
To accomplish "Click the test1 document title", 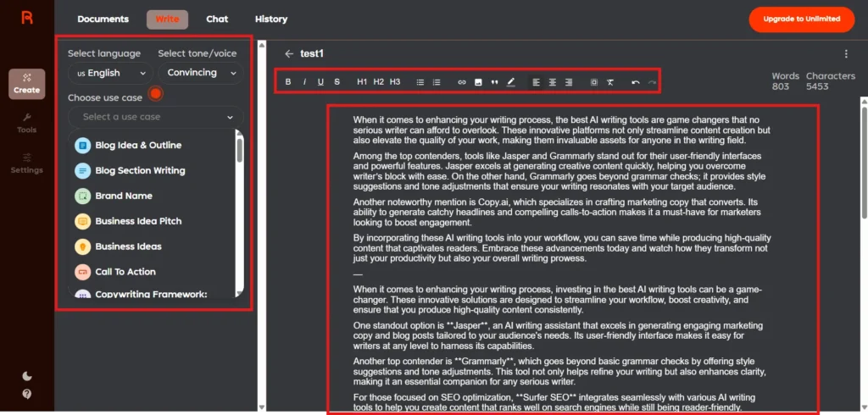I will pos(312,53).
